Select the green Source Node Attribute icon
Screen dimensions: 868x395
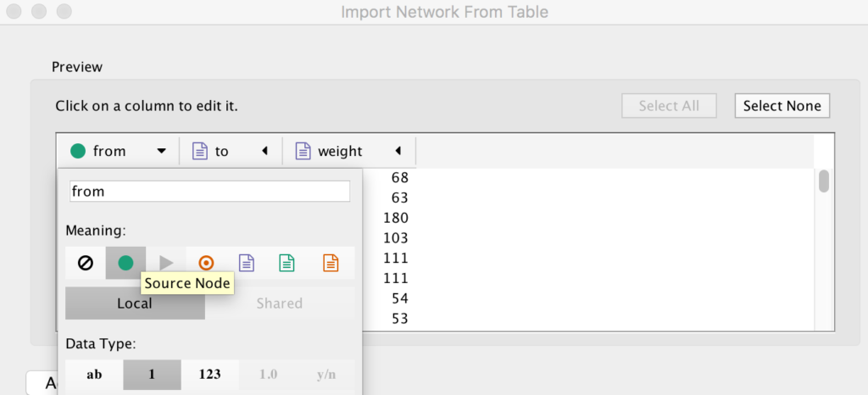(x=287, y=263)
